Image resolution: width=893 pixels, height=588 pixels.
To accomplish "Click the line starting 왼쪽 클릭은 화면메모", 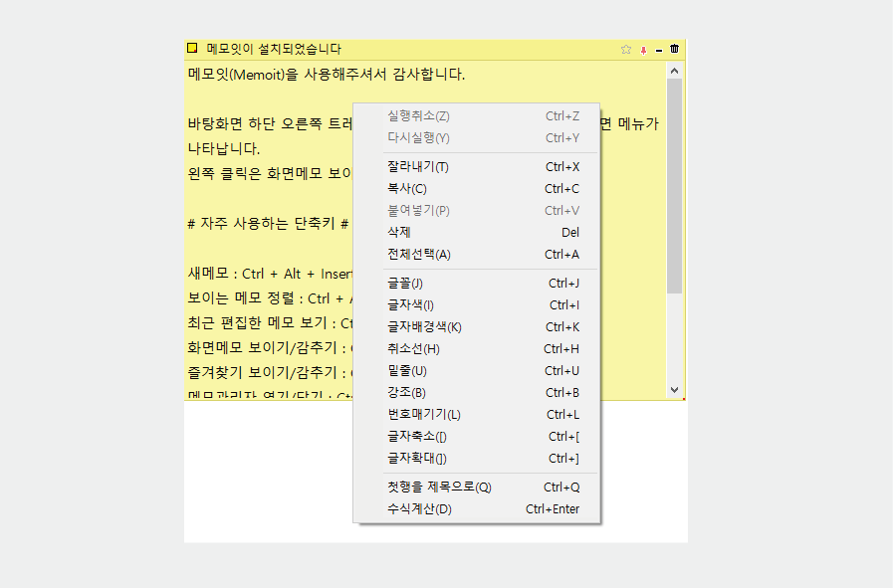I will point(270,173).
